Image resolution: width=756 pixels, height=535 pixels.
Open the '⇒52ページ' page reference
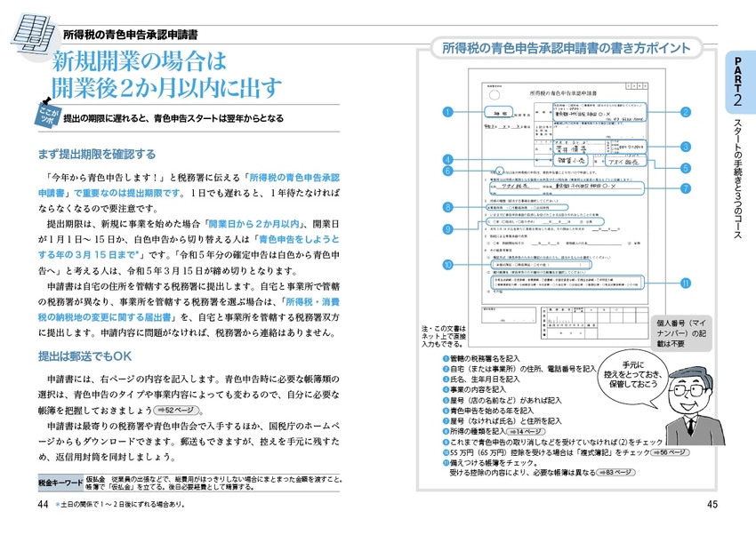(176, 411)
